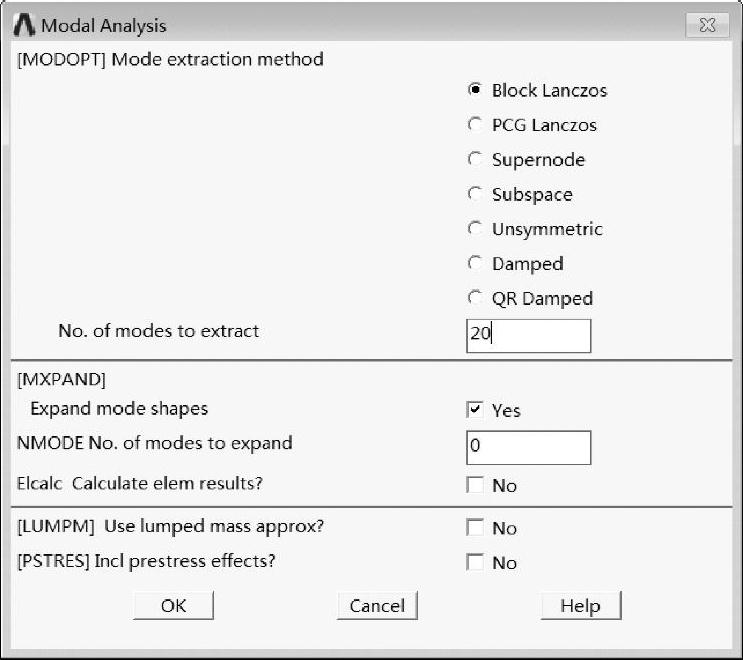Choose the Subspace mode extraction option
The image size is (743, 660).
point(475,194)
